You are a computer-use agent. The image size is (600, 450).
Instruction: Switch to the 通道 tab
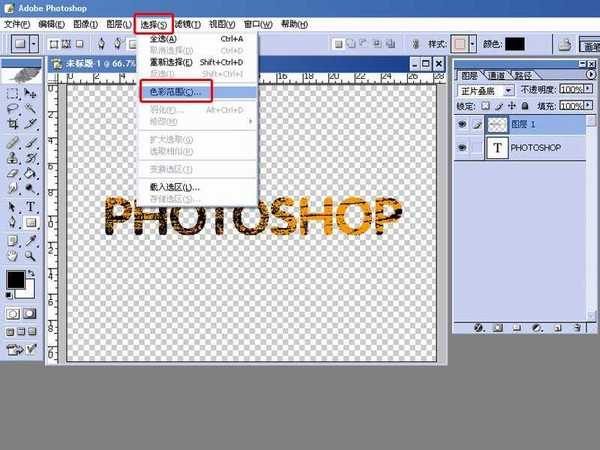497,75
